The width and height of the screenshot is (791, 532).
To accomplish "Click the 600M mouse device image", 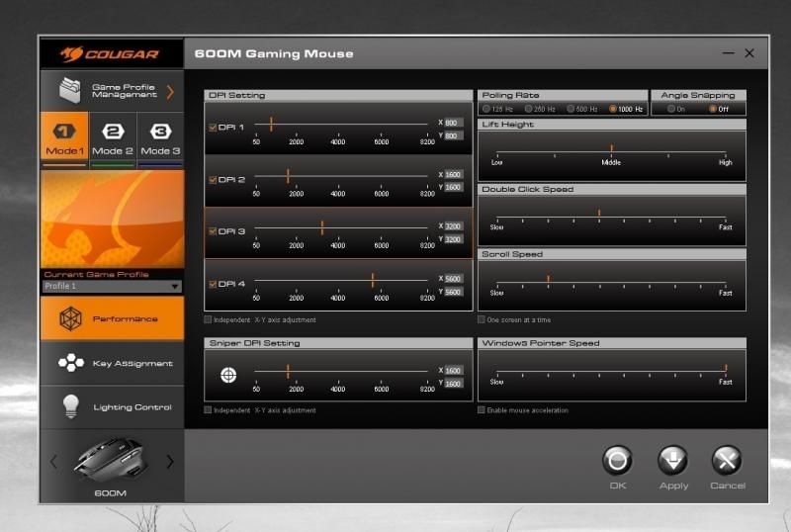I will point(111,459).
